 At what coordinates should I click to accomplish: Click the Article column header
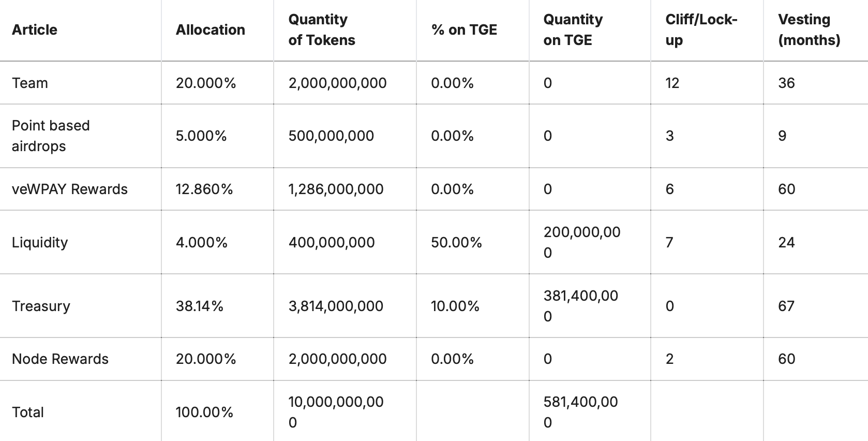(x=35, y=30)
